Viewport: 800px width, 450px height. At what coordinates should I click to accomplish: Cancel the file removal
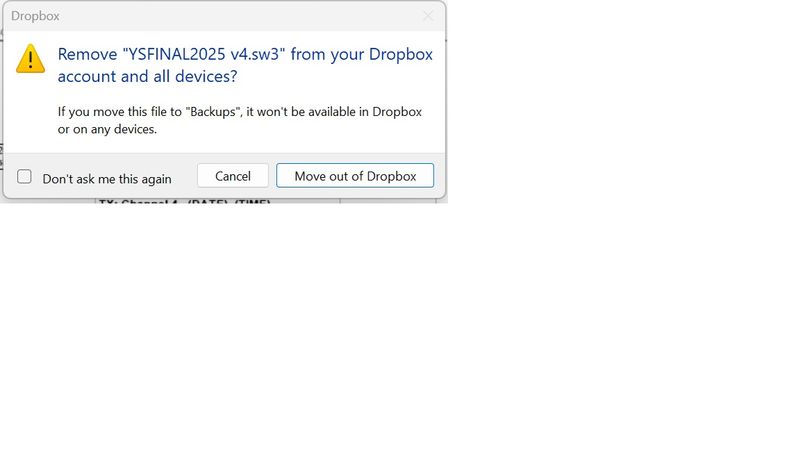coord(233,176)
